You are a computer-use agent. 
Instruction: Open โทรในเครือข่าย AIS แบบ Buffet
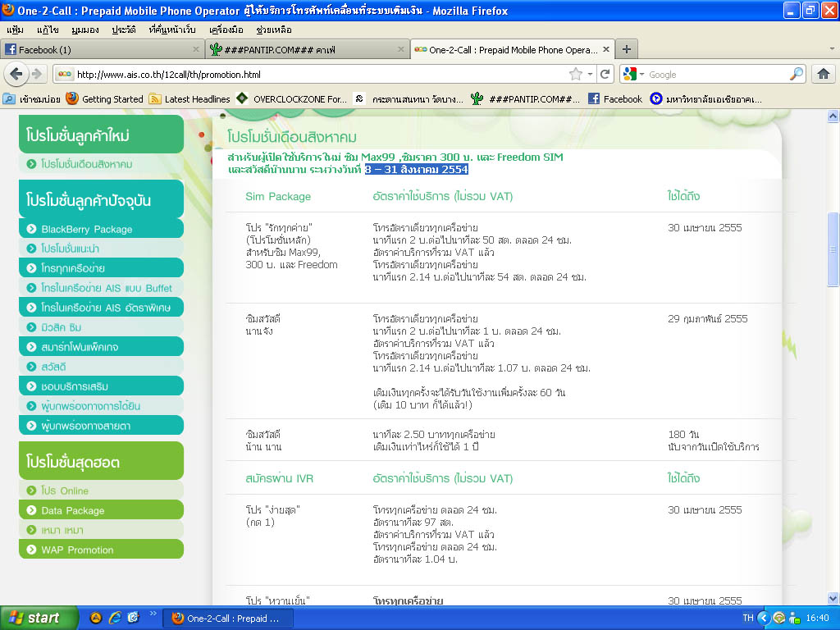(101, 288)
